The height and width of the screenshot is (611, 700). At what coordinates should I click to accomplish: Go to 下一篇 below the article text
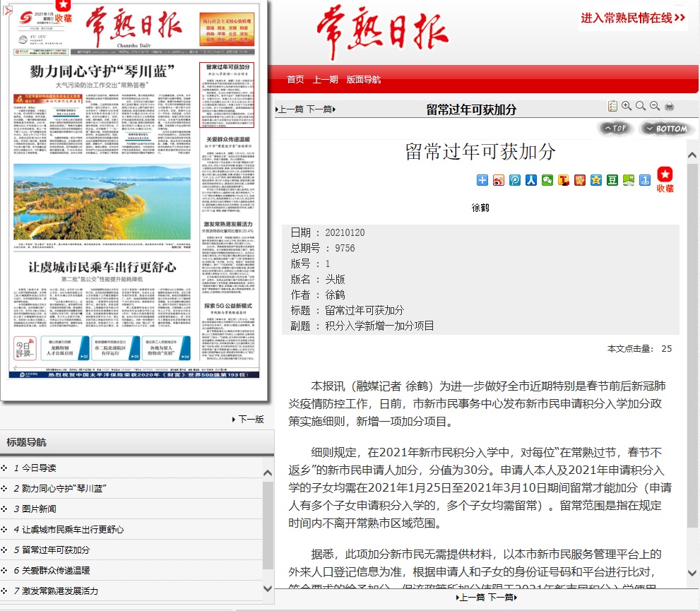502,597
